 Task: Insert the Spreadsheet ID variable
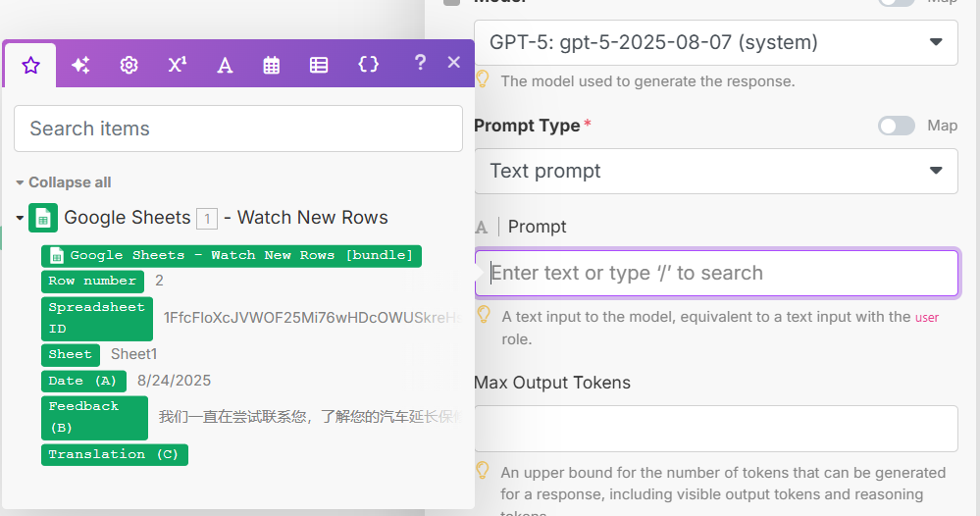click(x=97, y=318)
